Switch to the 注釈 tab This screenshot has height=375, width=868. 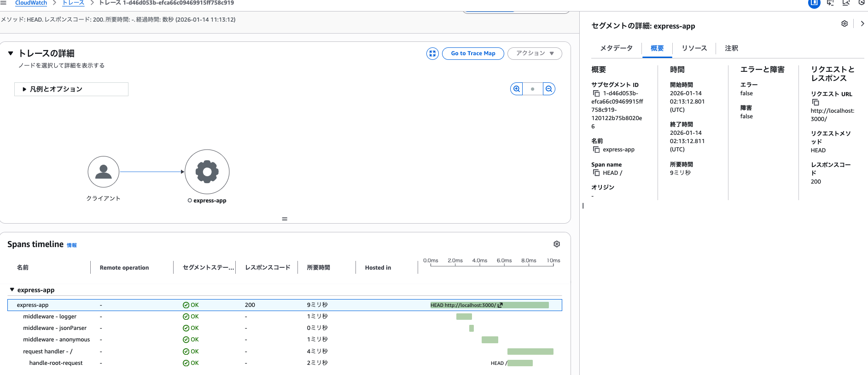click(x=731, y=48)
